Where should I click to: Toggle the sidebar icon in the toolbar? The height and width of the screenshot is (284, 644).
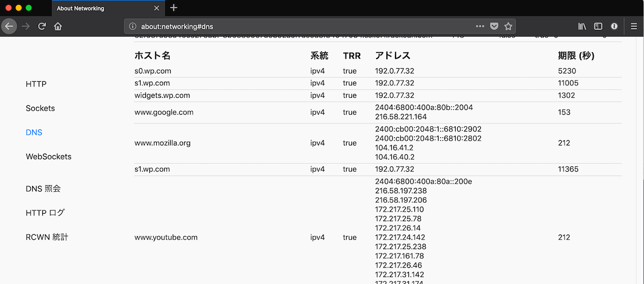[x=598, y=26]
